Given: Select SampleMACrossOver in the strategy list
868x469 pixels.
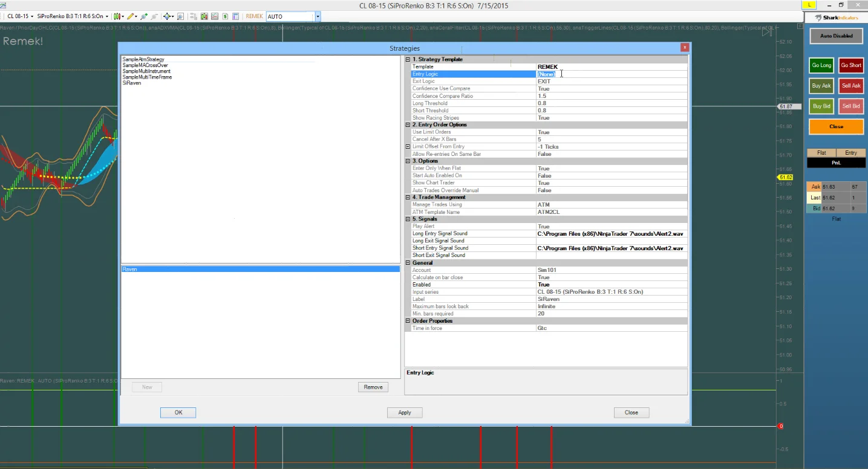Looking at the screenshot, I should pos(145,65).
